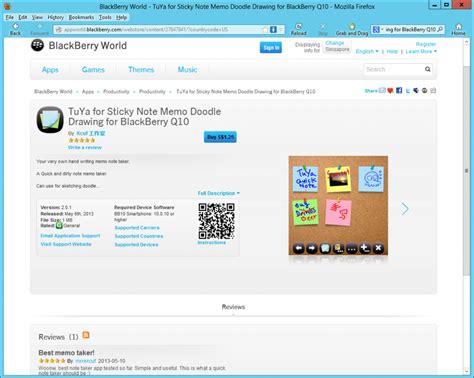Go to Home via the toolbar house icon
The height and width of the screenshot is (378, 474).
click(x=458, y=29)
